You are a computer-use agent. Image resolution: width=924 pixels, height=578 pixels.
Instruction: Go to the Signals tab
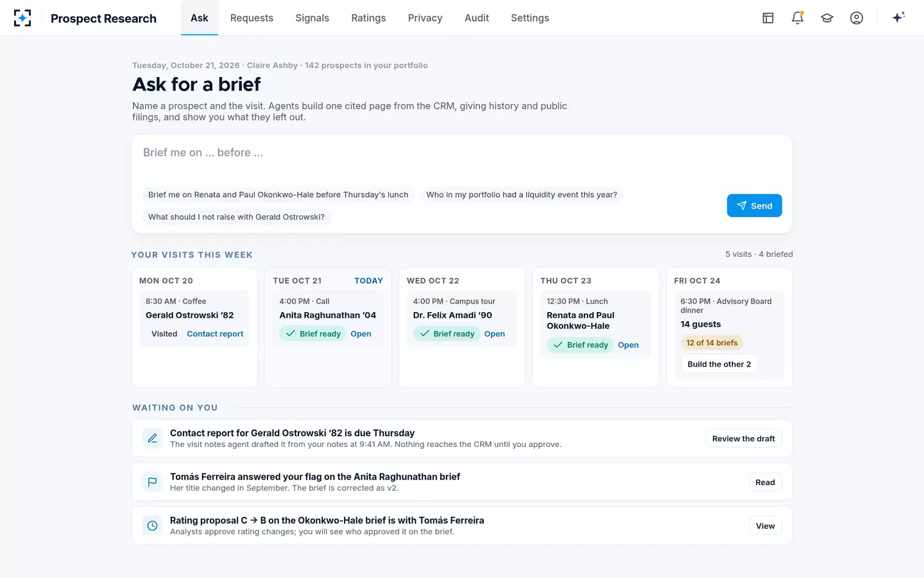tap(312, 18)
